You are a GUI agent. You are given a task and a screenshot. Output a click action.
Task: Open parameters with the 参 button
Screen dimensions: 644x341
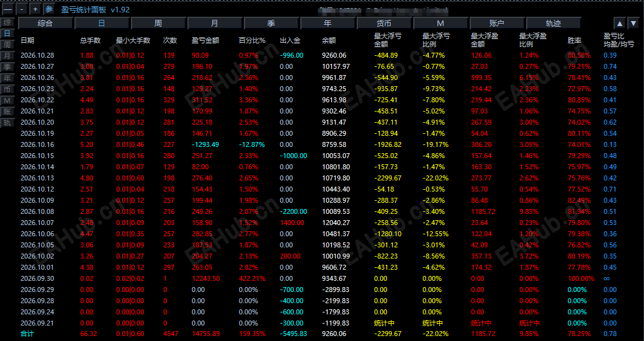(49, 9)
